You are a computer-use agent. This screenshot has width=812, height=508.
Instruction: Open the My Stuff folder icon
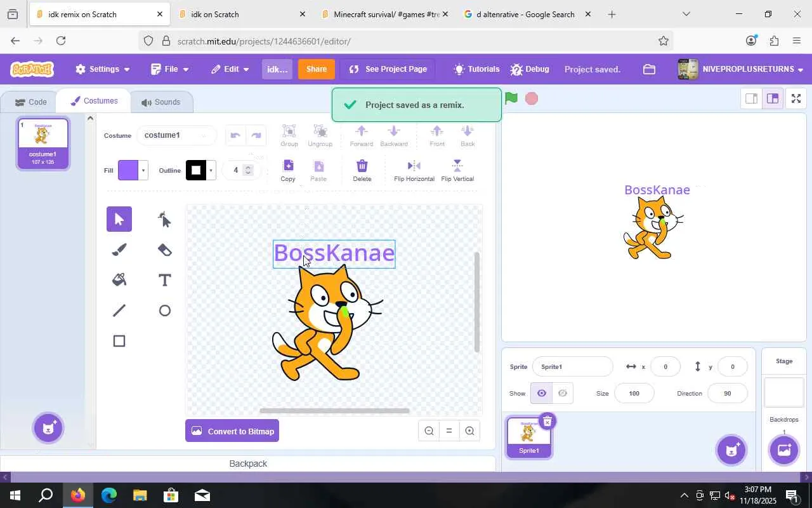(649, 69)
